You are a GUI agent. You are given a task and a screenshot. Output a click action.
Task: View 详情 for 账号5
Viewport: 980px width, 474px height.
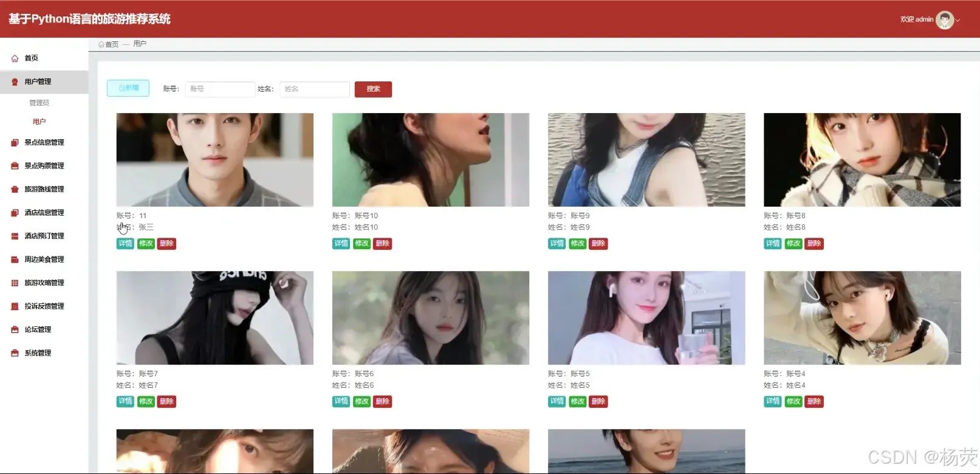point(557,402)
